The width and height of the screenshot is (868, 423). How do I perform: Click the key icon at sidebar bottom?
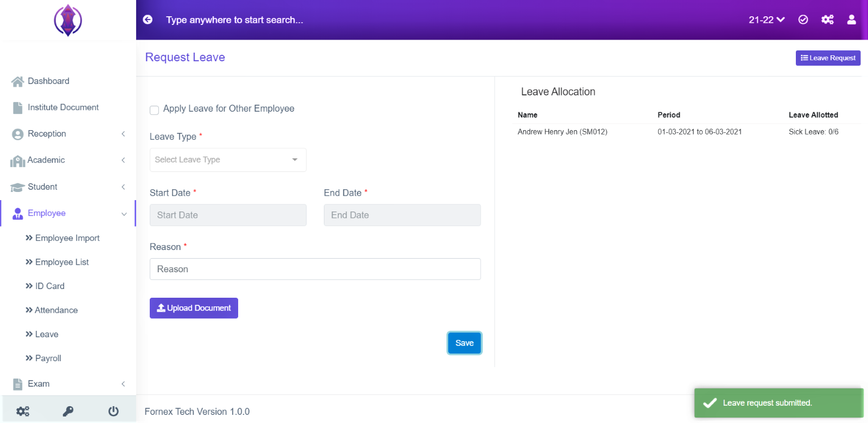[68, 411]
